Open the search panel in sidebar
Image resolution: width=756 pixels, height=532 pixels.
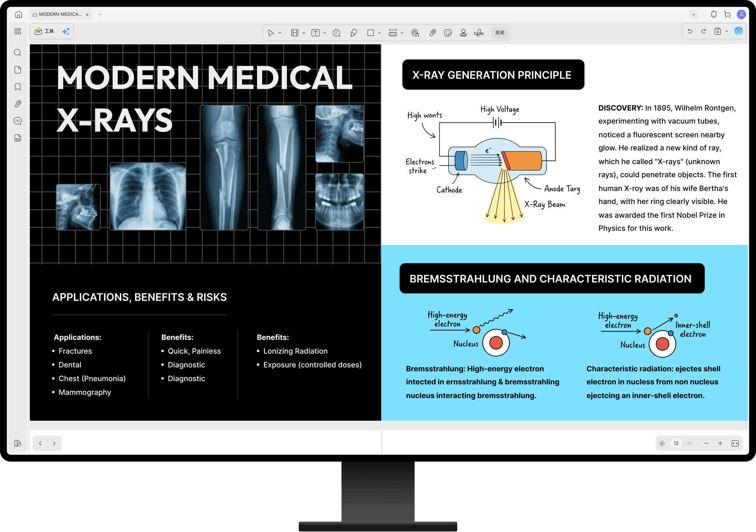pyautogui.click(x=18, y=53)
